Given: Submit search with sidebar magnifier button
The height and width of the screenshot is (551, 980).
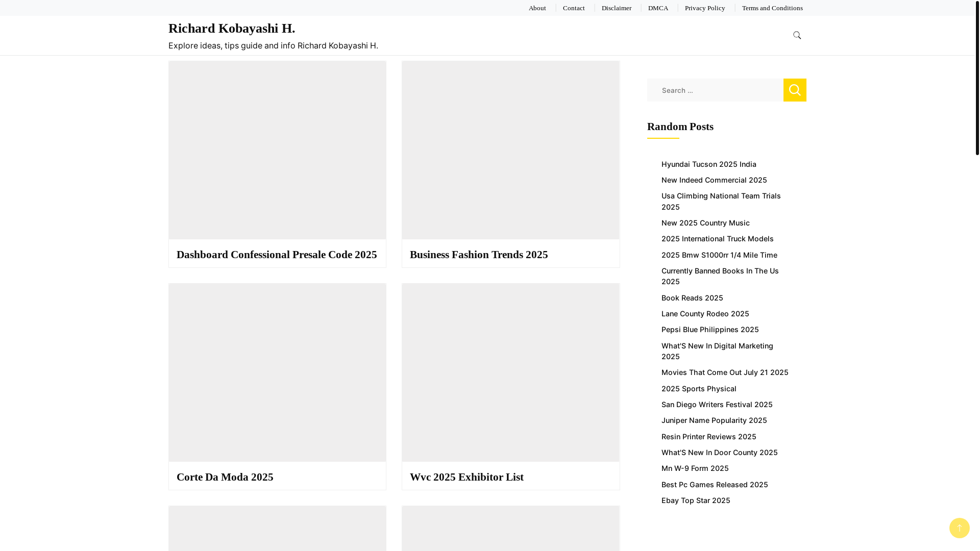Looking at the screenshot, I should click(x=795, y=90).
